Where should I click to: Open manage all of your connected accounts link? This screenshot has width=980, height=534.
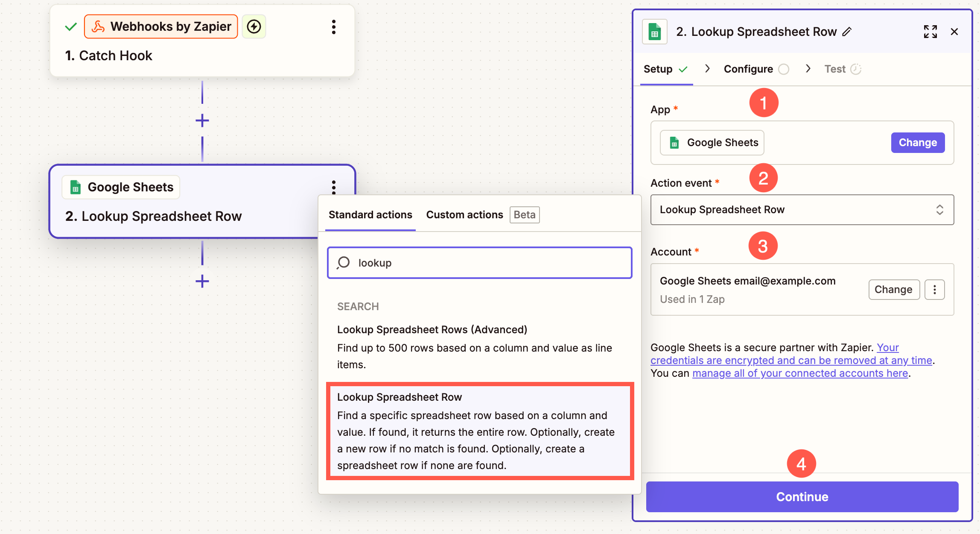800,373
